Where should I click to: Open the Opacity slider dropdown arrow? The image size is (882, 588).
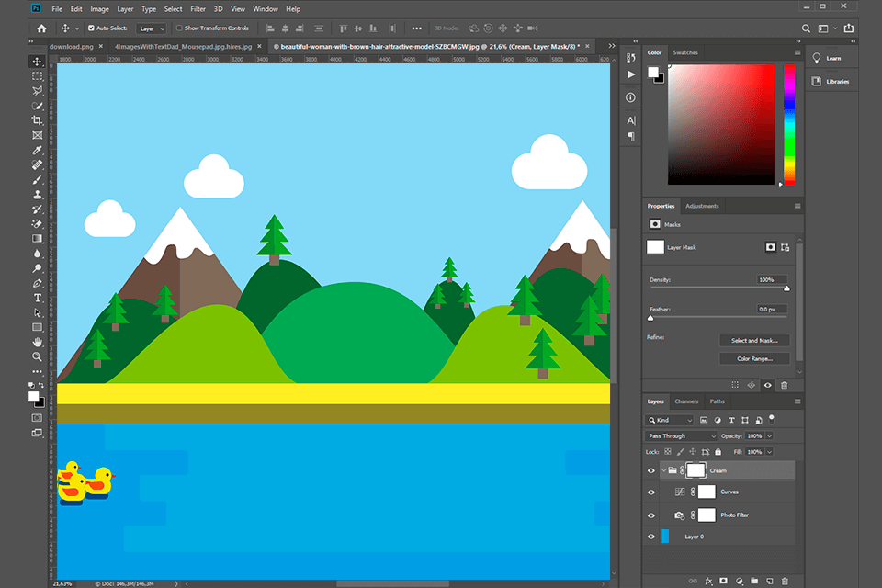pyautogui.click(x=770, y=436)
